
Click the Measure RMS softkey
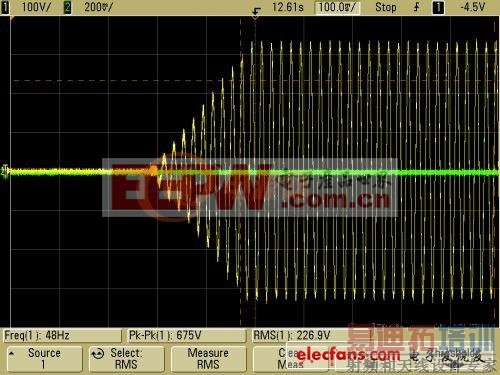pyautogui.click(x=208, y=358)
